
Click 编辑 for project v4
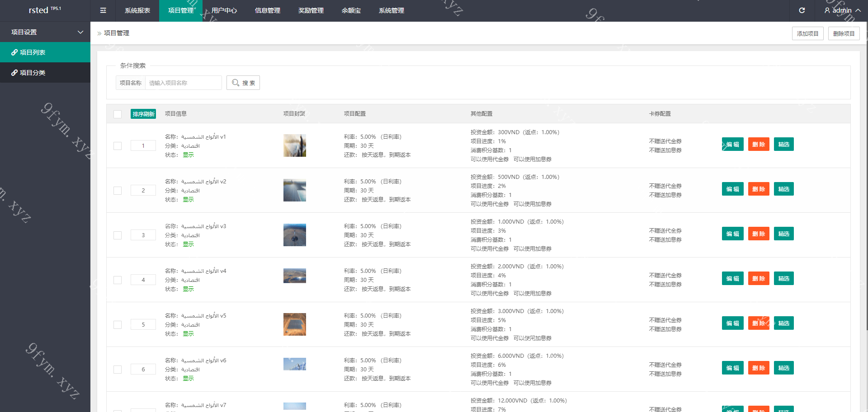(x=733, y=278)
